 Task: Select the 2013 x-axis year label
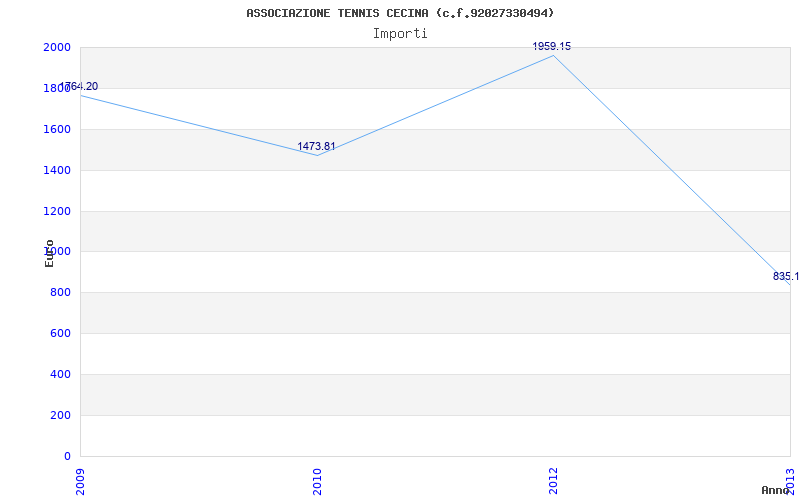(790, 479)
